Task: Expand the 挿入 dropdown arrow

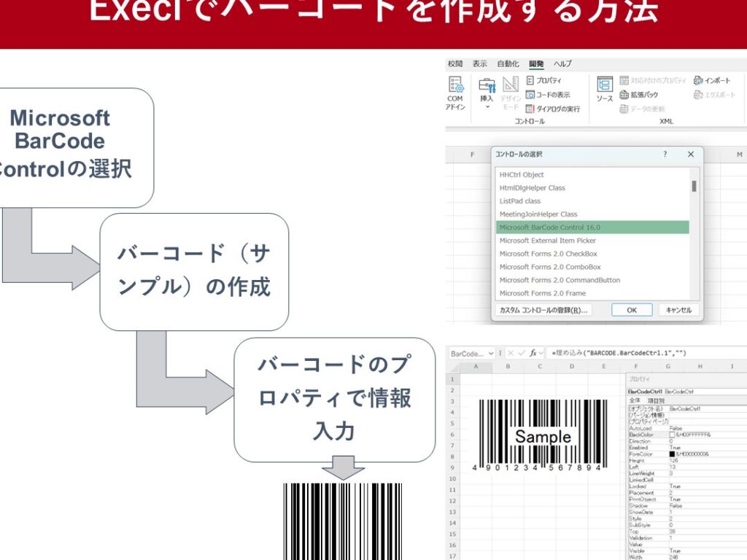Action: 487,107
